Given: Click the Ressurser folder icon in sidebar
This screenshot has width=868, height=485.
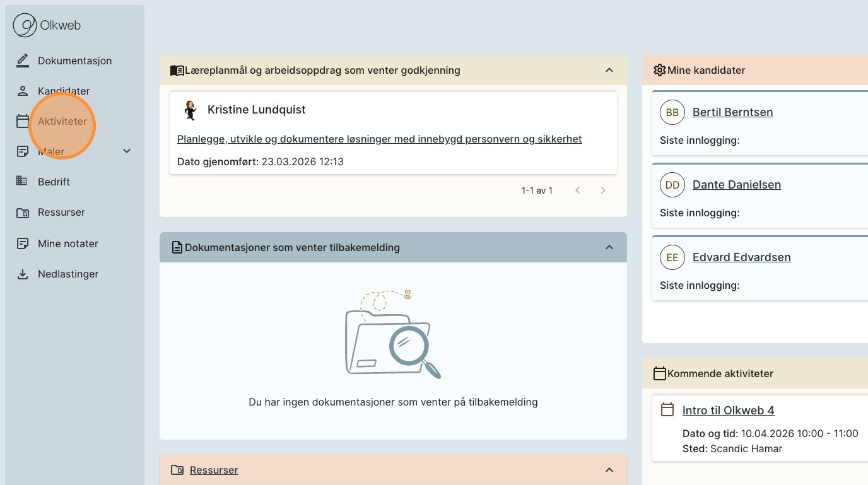Looking at the screenshot, I should point(23,213).
